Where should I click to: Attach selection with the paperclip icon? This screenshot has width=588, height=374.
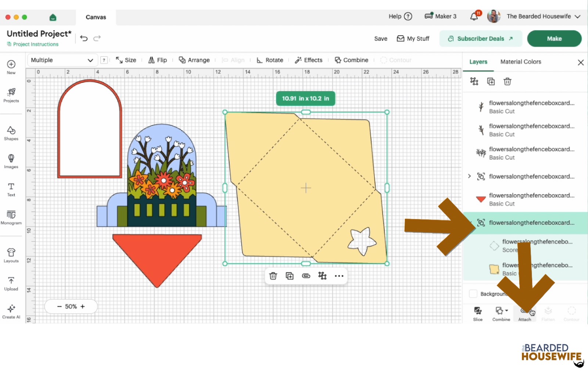tap(306, 276)
